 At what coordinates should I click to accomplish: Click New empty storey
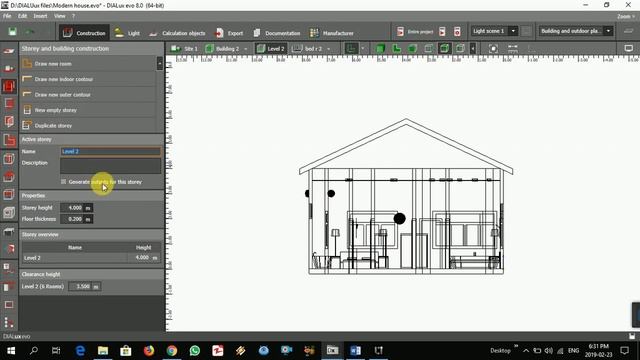88,110
